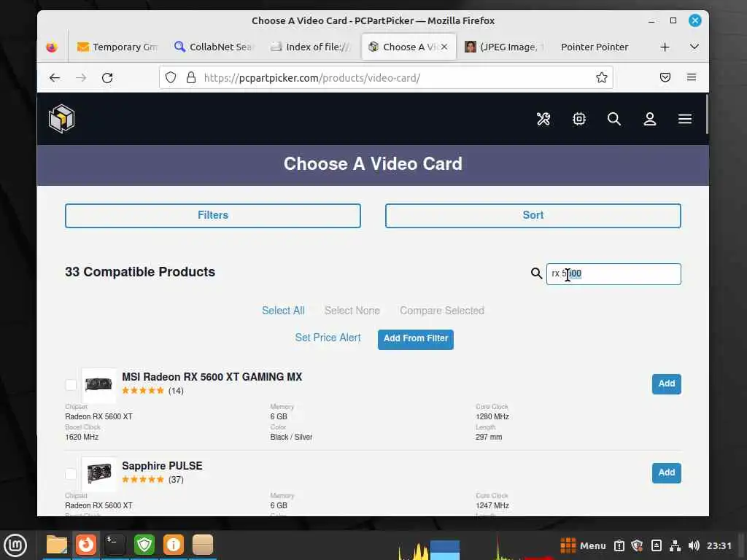Open the Files folder in taskbar
Viewport: 747px width, 560px height.
[57, 545]
